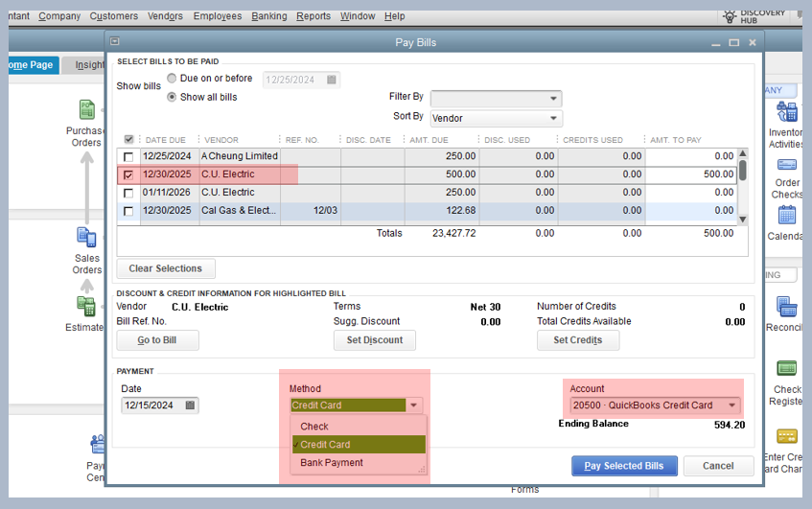Screen dimensions: 812x509
Task: Check the Cal Gas & Elect.. bill
Action: [x=128, y=211]
